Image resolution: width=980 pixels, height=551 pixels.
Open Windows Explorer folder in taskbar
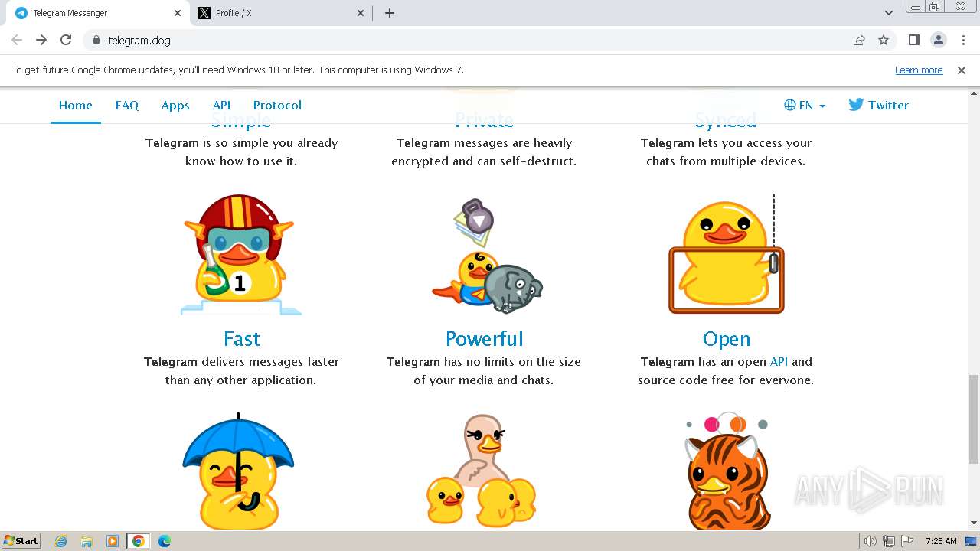pos(87,541)
